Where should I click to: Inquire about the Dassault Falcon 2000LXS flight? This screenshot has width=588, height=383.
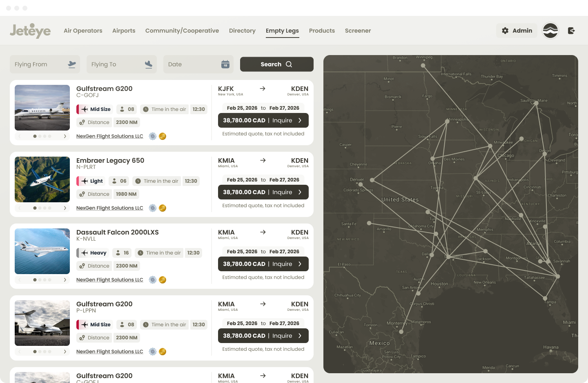pos(263,264)
